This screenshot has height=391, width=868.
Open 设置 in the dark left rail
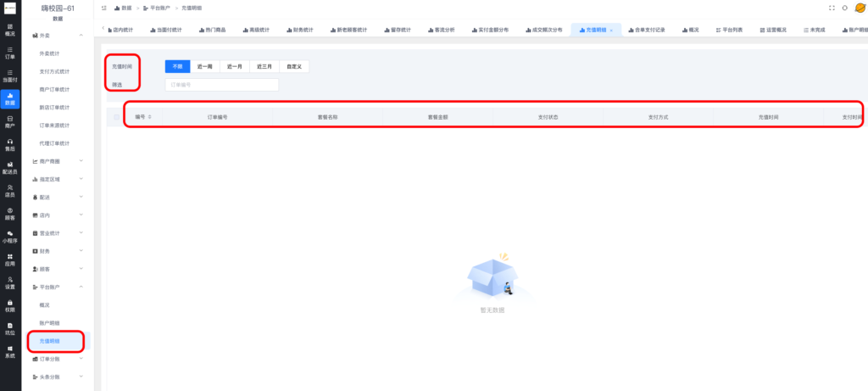pyautogui.click(x=10, y=283)
